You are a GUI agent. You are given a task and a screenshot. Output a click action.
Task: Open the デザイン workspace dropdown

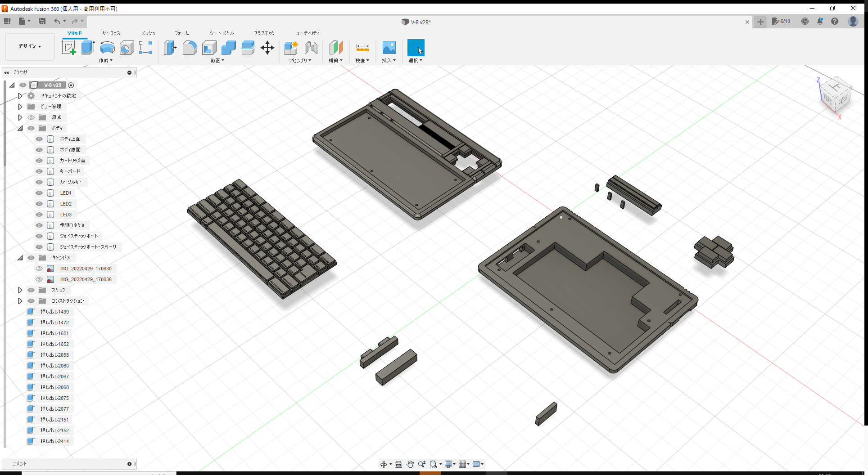click(x=29, y=46)
